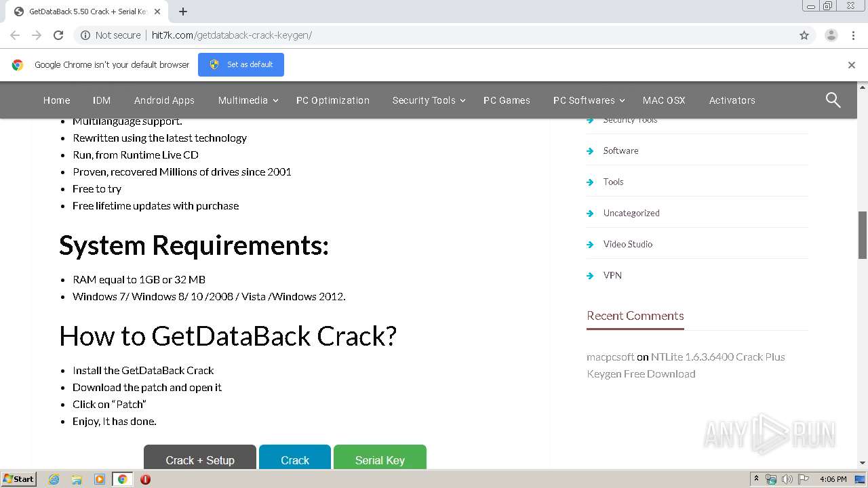Screen dimensions: 868x488
Task: Open a new tab with plus icon
Action: tap(183, 12)
